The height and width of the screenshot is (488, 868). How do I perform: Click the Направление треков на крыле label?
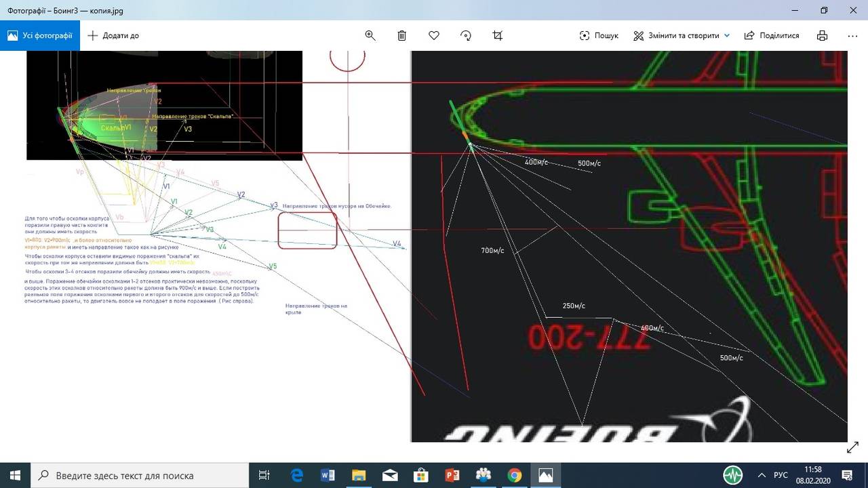[x=316, y=309]
